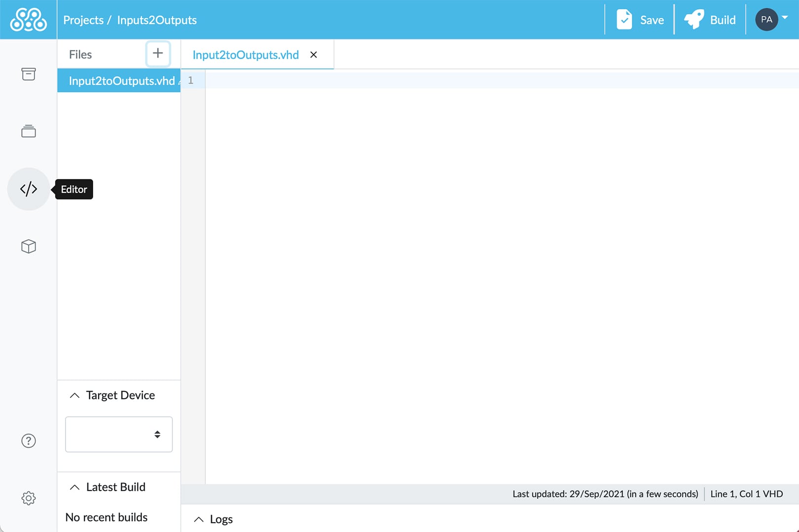Select the Input2toOutputs.vhd editor tab
This screenshot has width=799, height=532.
(245, 55)
